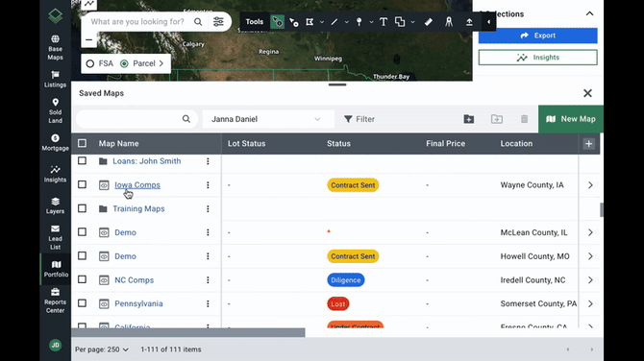Image resolution: width=644 pixels, height=361 pixels.
Task: Toggle the NC Comps eye icon
Action: [104, 280]
